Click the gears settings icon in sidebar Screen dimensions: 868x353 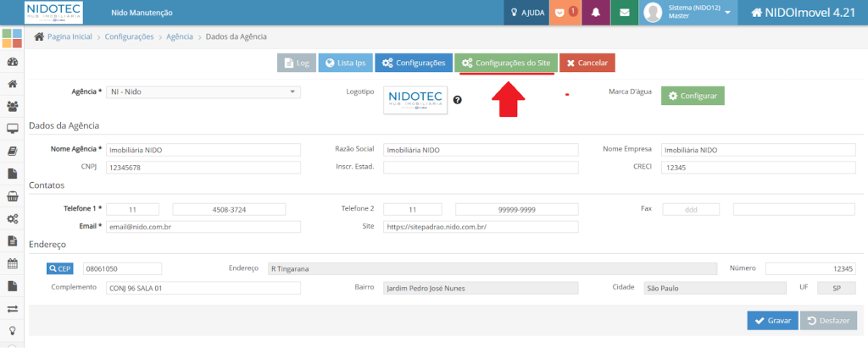[13, 218]
